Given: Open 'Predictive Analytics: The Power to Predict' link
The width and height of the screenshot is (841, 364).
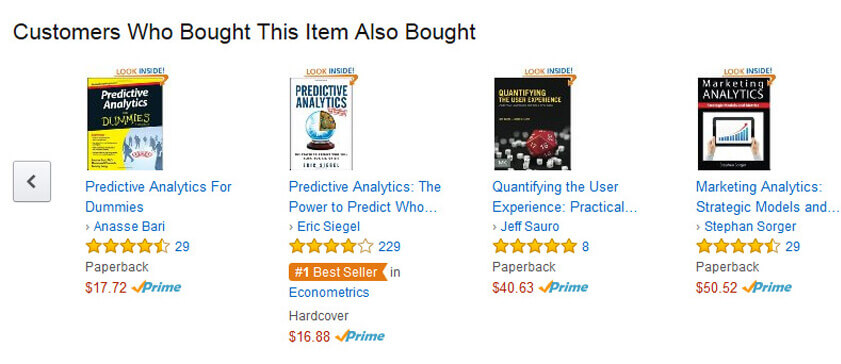Looking at the screenshot, I should [x=365, y=197].
